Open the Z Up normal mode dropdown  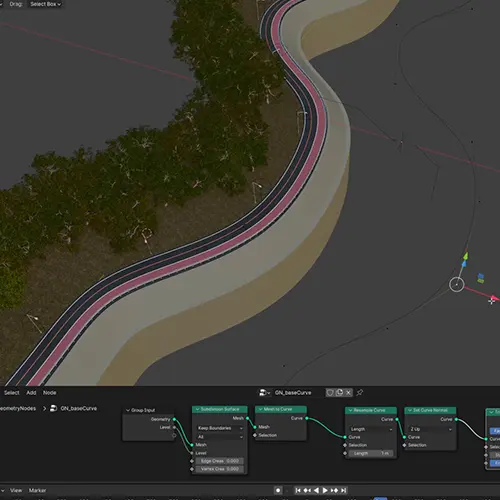(430, 429)
